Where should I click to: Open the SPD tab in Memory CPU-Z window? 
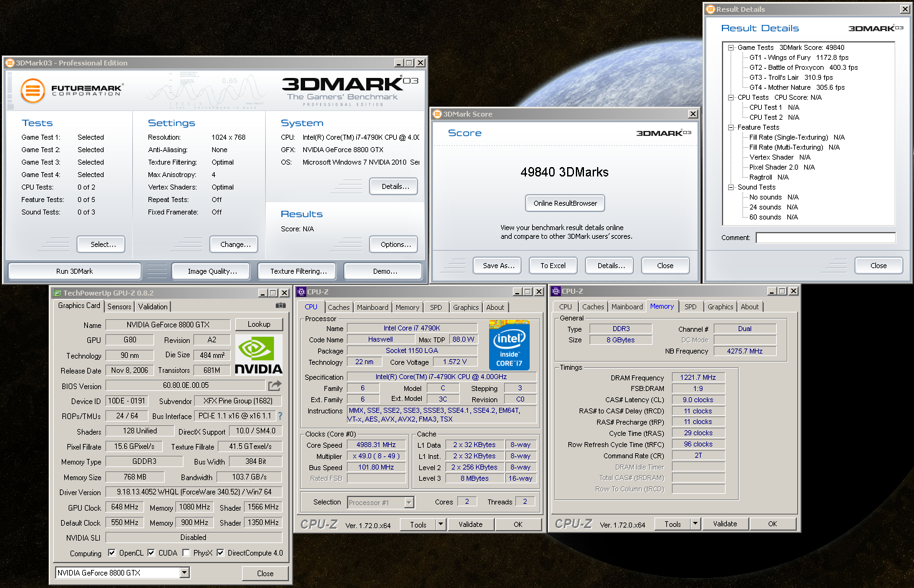click(x=690, y=307)
